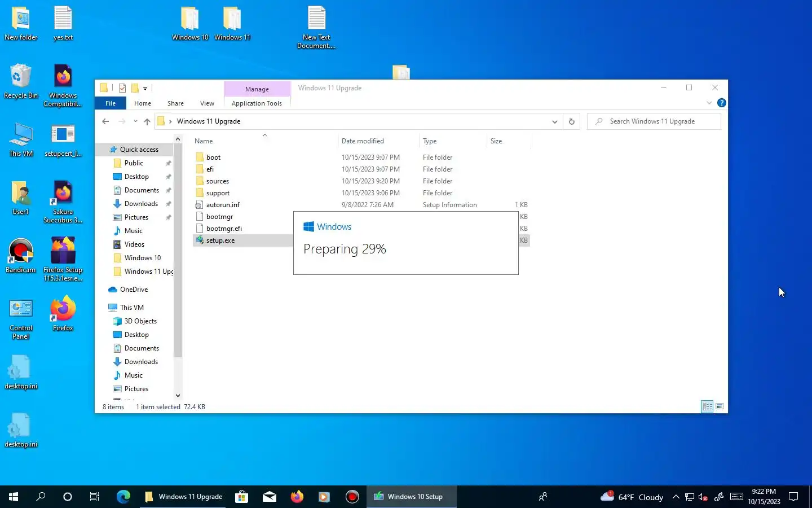The height and width of the screenshot is (508, 812).
Task: Click the Back arrow in Explorer
Action: click(x=105, y=121)
